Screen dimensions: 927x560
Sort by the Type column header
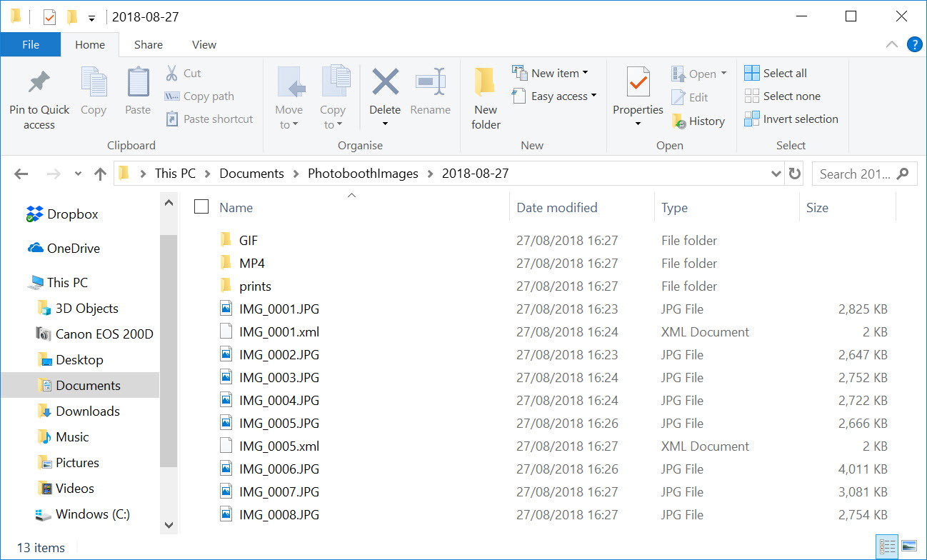point(674,208)
